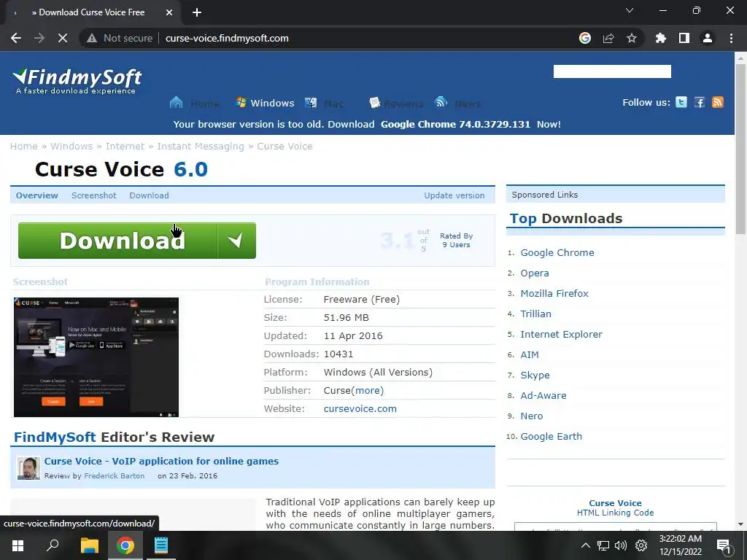Switch to the Screenshot tab
747x560 pixels.
click(94, 195)
